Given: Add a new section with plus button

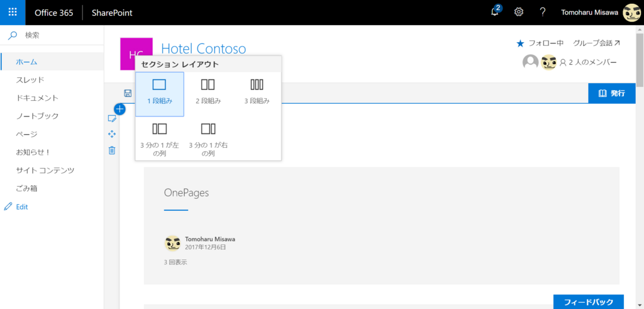Looking at the screenshot, I should (119, 109).
